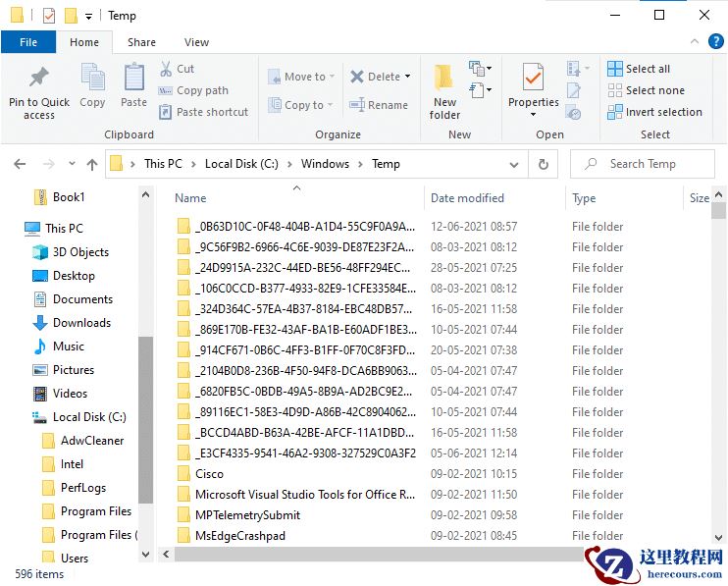Open recent locations dropdown arrow
The image size is (728, 586).
pyautogui.click(x=72, y=164)
